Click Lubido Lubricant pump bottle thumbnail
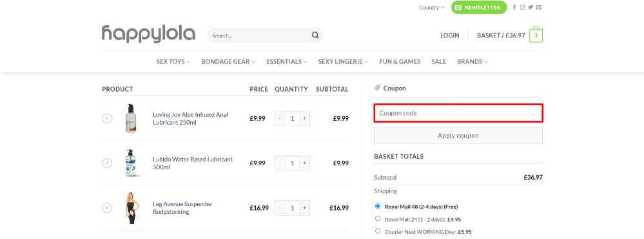 pyautogui.click(x=131, y=163)
